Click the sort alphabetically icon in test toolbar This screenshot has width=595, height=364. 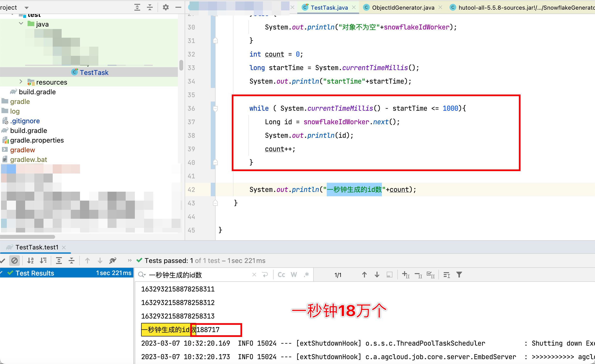point(30,261)
